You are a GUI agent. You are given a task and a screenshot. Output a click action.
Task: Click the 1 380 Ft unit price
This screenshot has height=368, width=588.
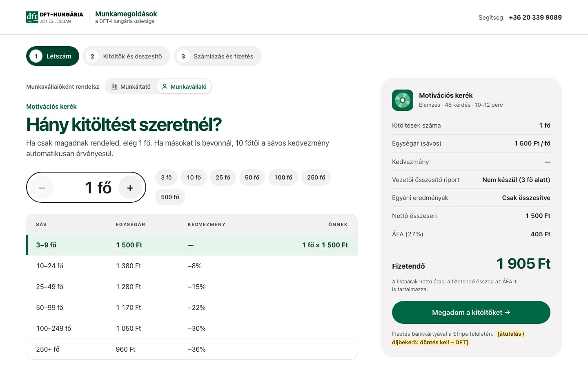[x=129, y=266]
